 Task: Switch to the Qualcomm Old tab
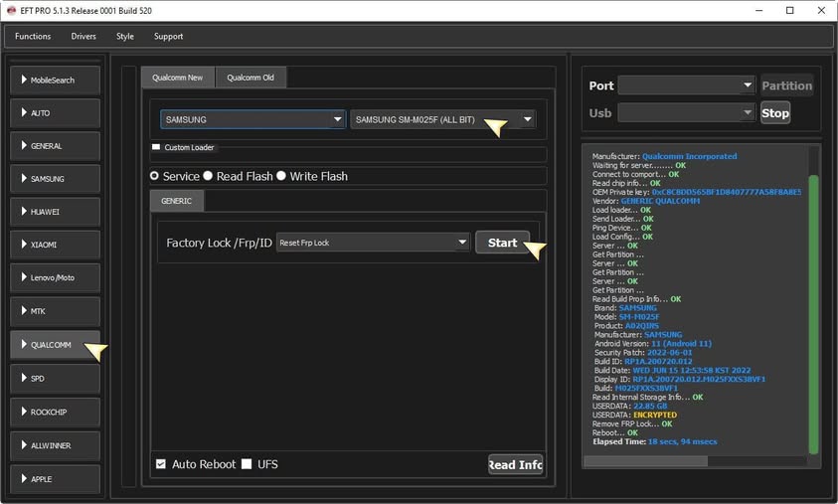pos(251,78)
